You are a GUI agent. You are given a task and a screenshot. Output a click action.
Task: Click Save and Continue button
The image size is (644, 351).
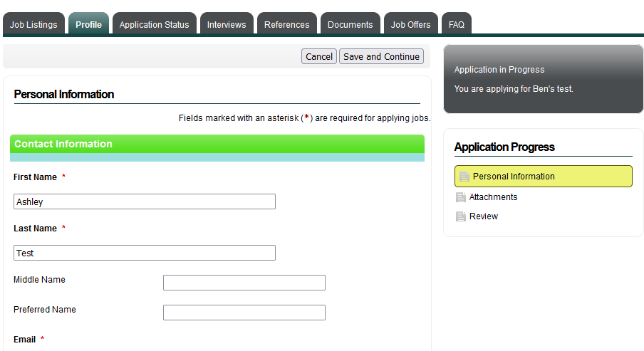pyautogui.click(x=381, y=57)
